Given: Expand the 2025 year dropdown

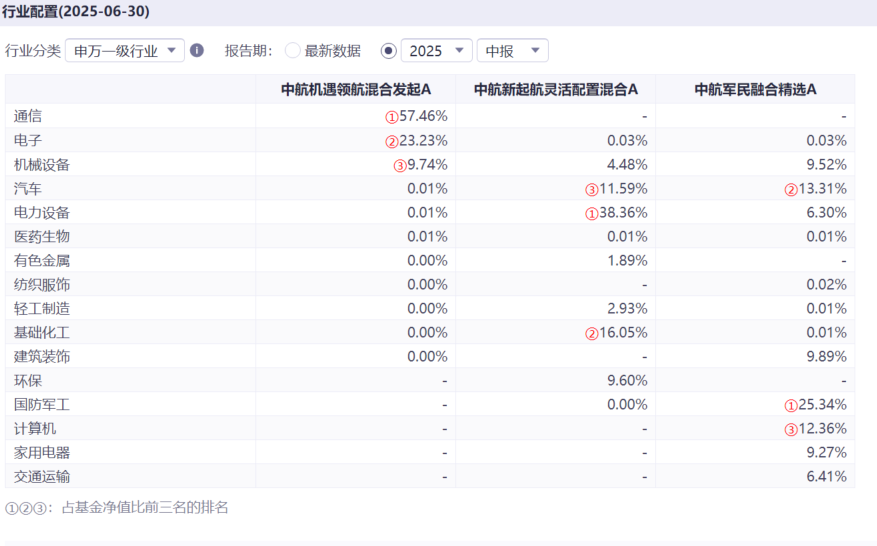Looking at the screenshot, I should [437, 51].
